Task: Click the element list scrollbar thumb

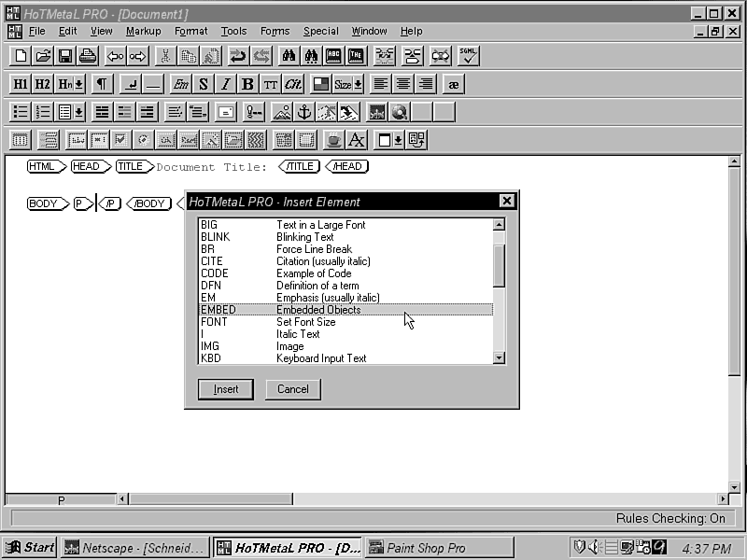Action: point(499,266)
